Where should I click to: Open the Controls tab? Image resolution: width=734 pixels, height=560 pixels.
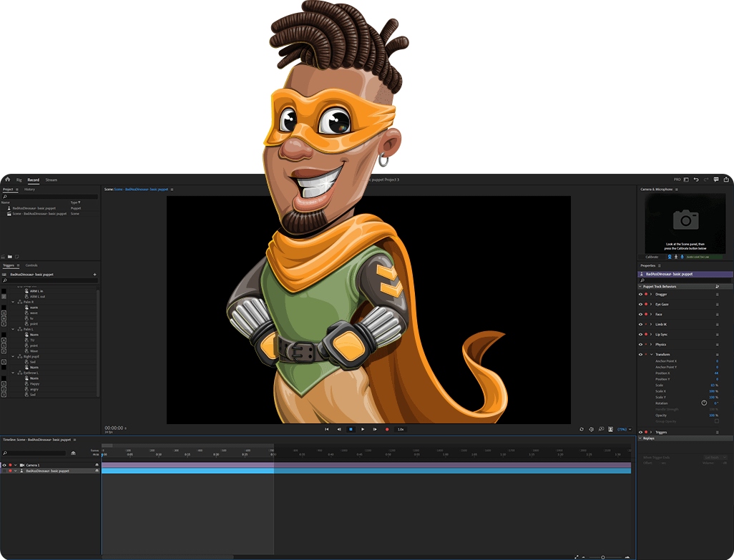(31, 265)
